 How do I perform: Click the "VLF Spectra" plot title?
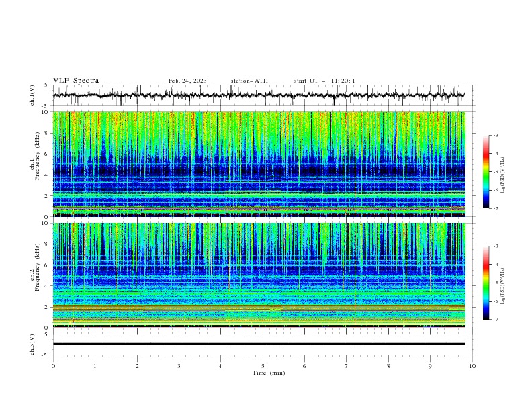coord(76,81)
